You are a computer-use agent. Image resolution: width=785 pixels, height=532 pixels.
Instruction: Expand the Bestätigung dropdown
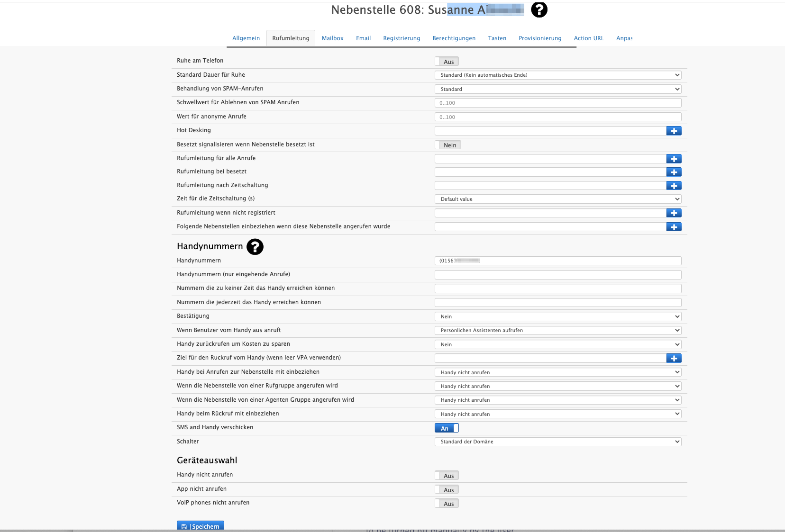557,316
